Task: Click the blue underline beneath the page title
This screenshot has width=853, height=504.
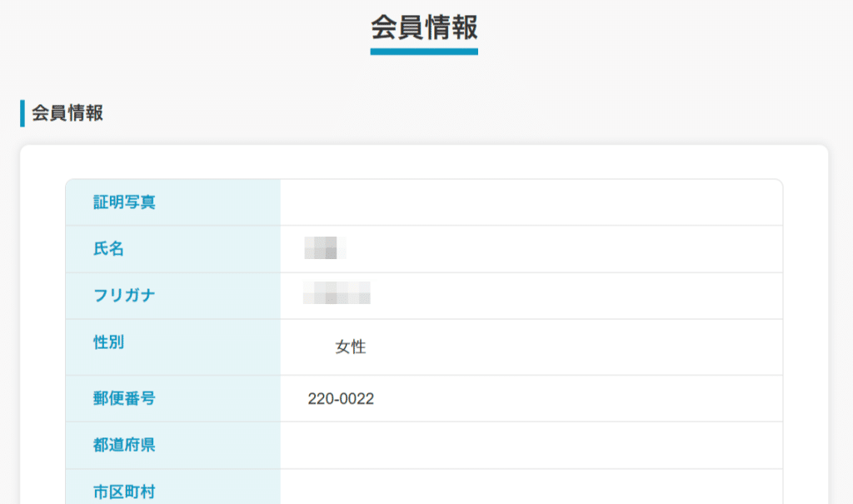Action: [x=424, y=52]
